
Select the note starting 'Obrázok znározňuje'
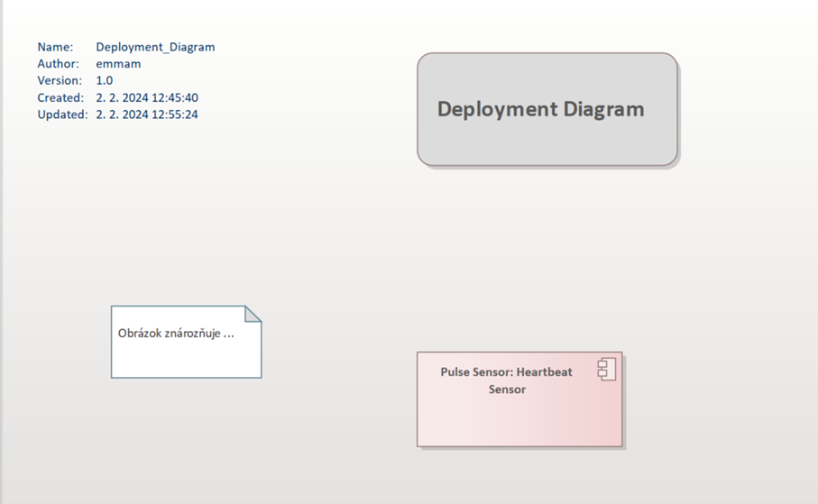coord(187,342)
